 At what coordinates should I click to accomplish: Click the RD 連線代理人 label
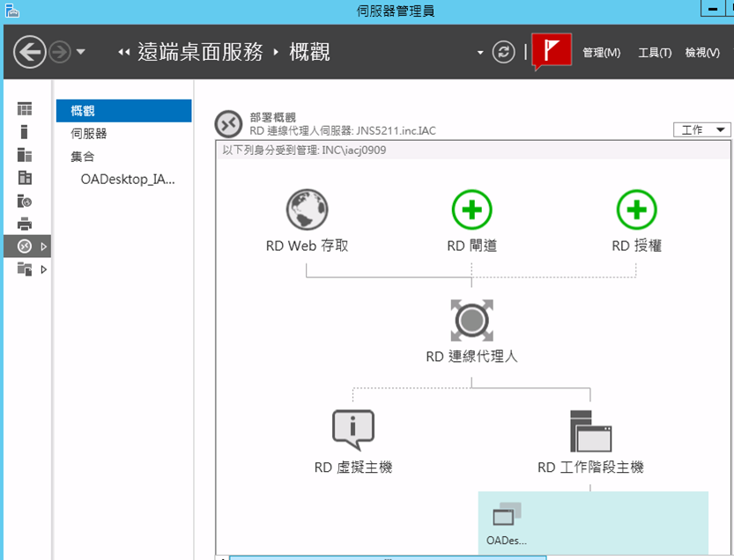click(x=472, y=357)
